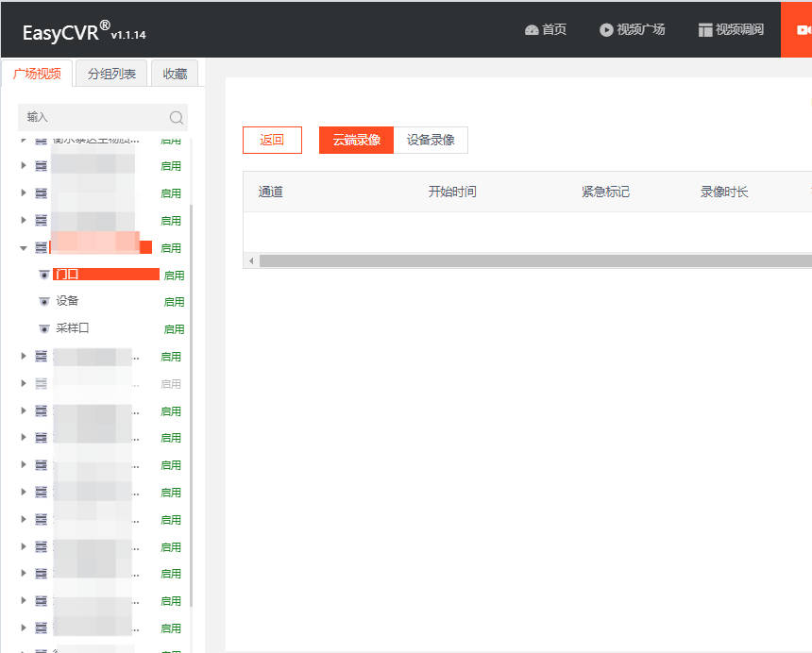
Task: Click 启用 status on 采样口 row
Action: [x=174, y=329]
